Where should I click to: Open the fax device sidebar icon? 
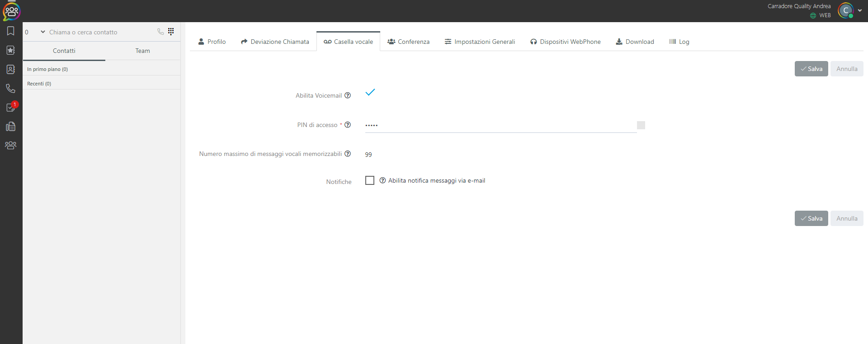pos(11,127)
